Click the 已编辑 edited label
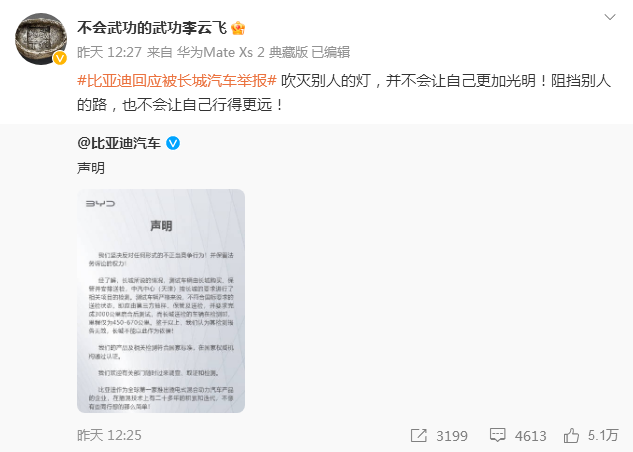This screenshot has width=633, height=452. [331, 52]
